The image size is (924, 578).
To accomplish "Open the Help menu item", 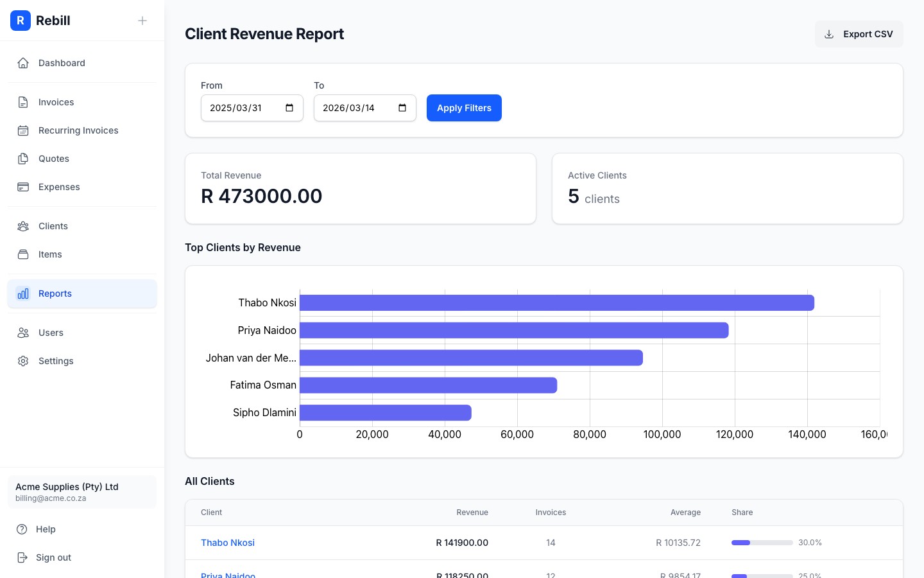I will (x=46, y=529).
